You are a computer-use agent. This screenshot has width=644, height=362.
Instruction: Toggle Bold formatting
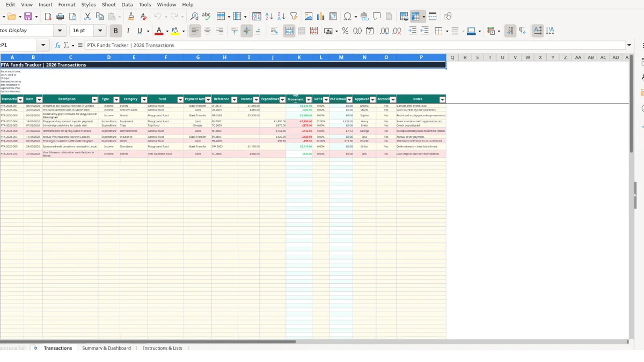pos(115,31)
